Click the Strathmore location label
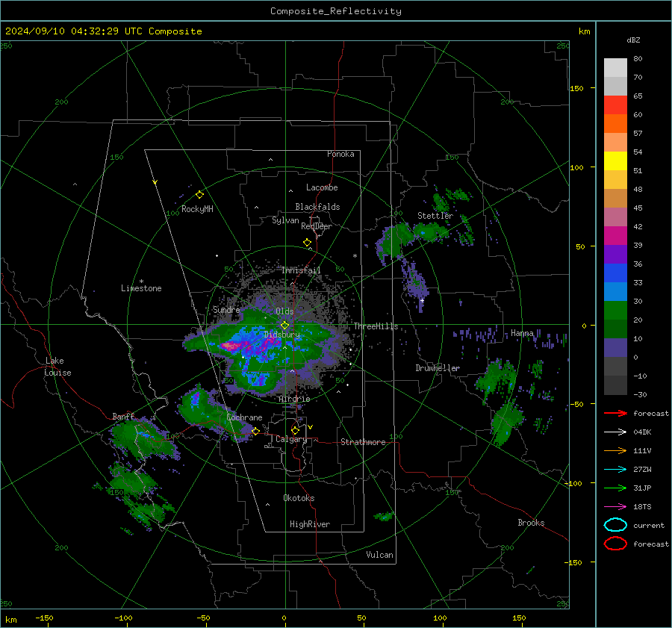This screenshot has width=672, height=628. (363, 442)
